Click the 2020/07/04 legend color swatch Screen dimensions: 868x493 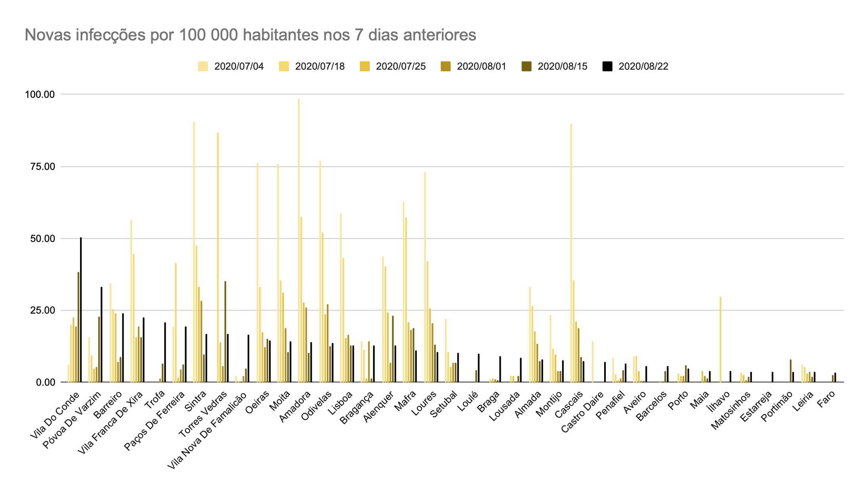(x=203, y=67)
